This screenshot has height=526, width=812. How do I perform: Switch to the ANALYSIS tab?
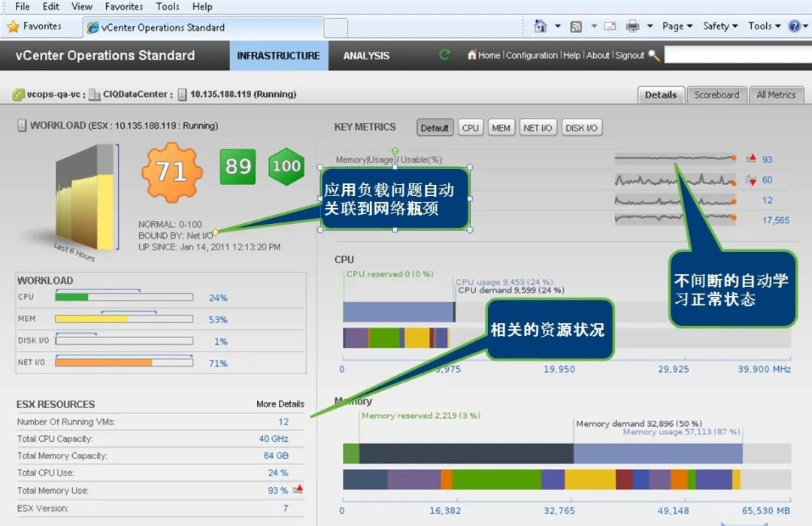click(366, 56)
